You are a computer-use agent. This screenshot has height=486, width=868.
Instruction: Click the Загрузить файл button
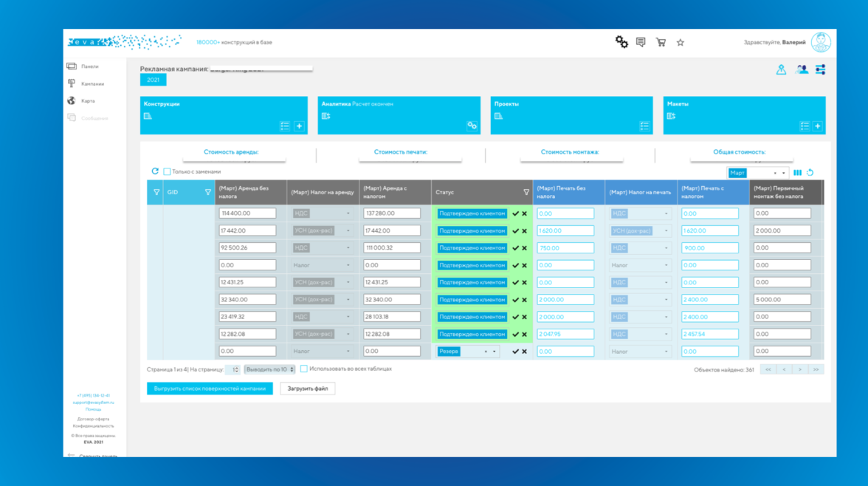(x=307, y=388)
